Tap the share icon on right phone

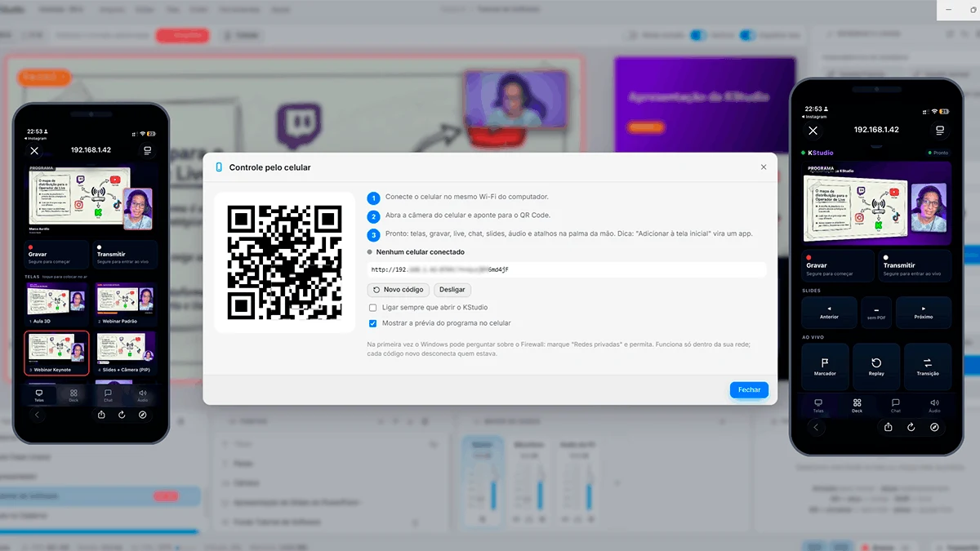(889, 427)
